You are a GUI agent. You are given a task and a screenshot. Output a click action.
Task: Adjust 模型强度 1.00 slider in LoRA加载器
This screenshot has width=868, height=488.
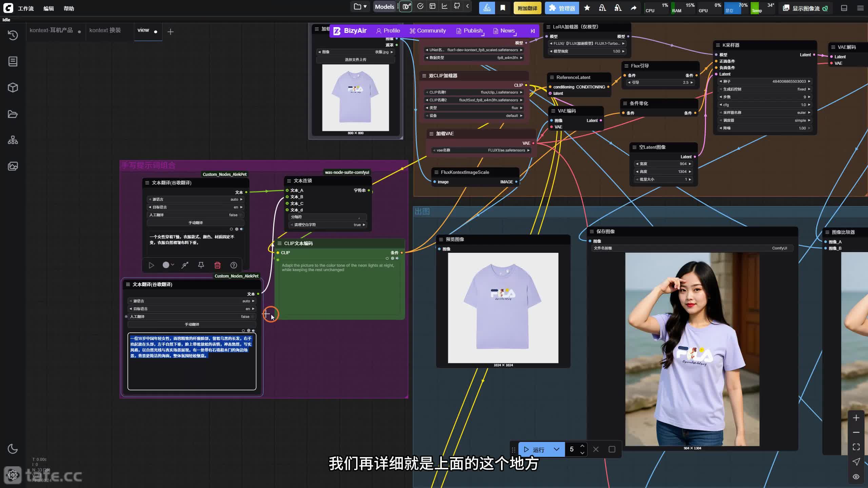(x=587, y=51)
